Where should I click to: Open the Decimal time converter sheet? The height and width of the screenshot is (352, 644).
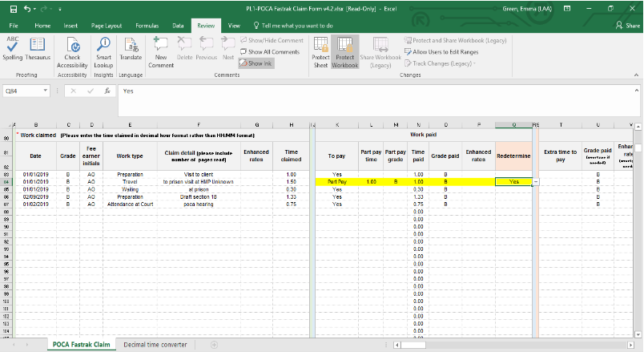tap(154, 344)
